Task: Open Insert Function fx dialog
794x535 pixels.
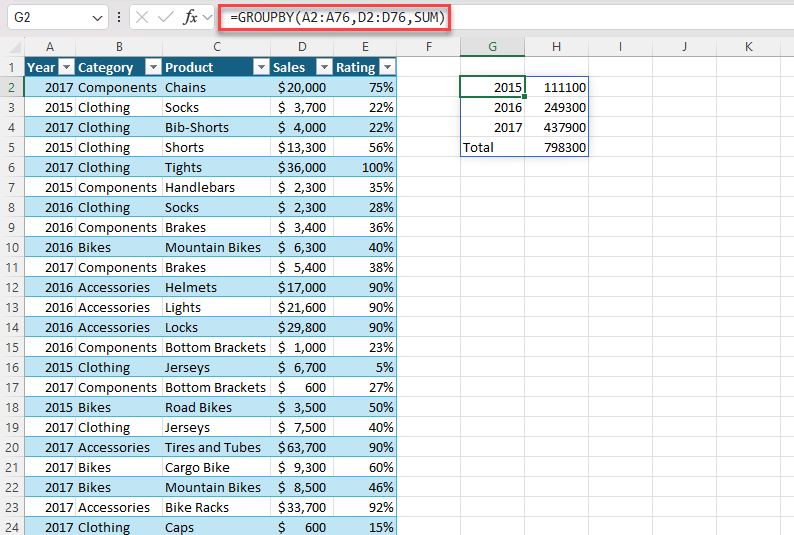Action: tap(190, 17)
